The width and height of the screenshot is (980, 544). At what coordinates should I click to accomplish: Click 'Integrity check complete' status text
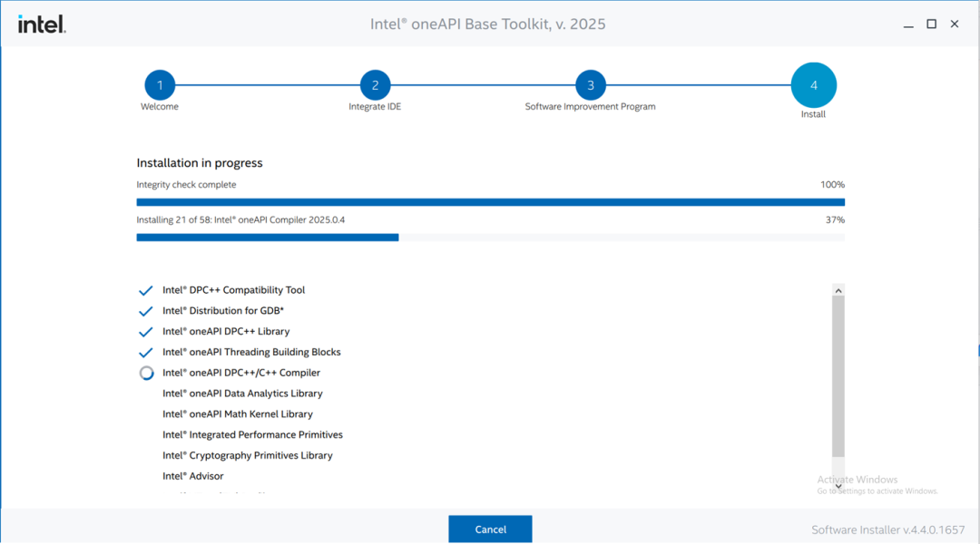[186, 184]
